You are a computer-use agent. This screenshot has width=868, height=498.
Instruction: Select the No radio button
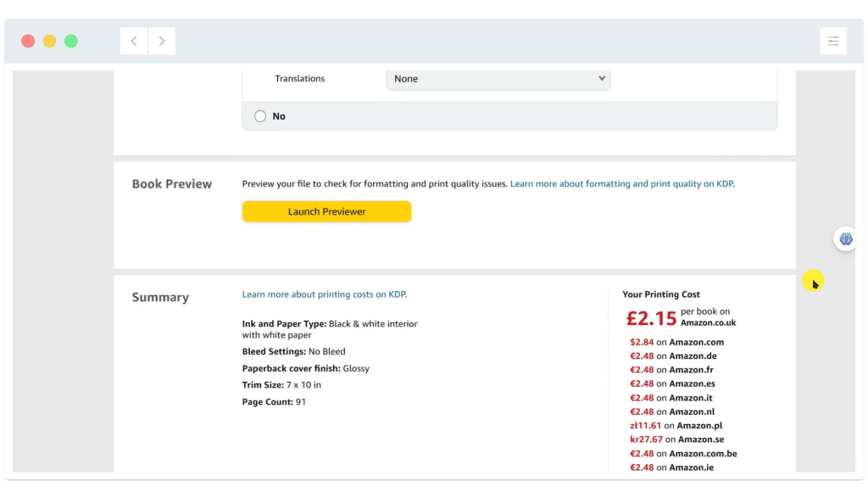[260, 116]
